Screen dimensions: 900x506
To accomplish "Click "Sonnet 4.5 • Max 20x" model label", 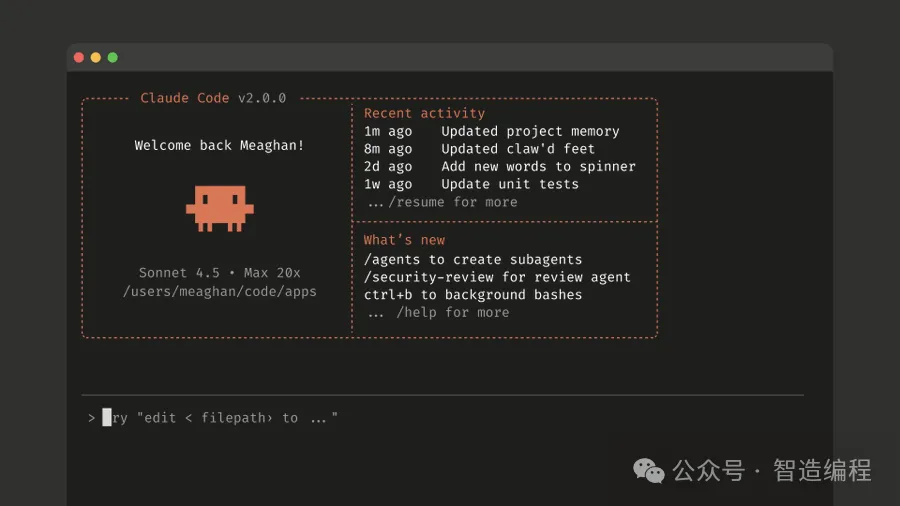I will tap(219, 273).
